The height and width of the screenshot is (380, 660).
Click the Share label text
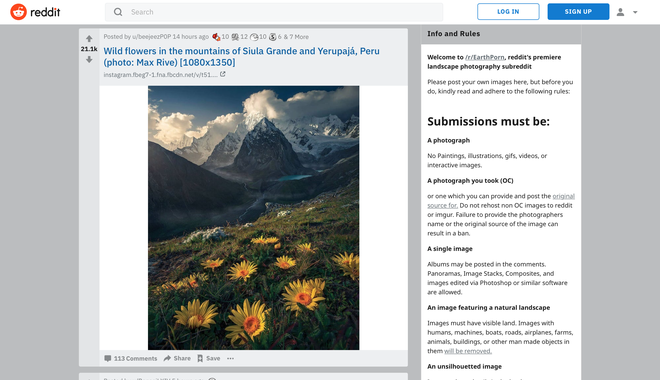click(x=182, y=358)
